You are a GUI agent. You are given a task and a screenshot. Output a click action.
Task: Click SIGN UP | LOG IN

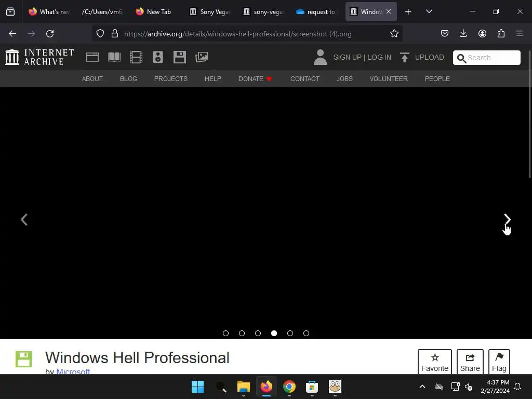click(x=362, y=57)
